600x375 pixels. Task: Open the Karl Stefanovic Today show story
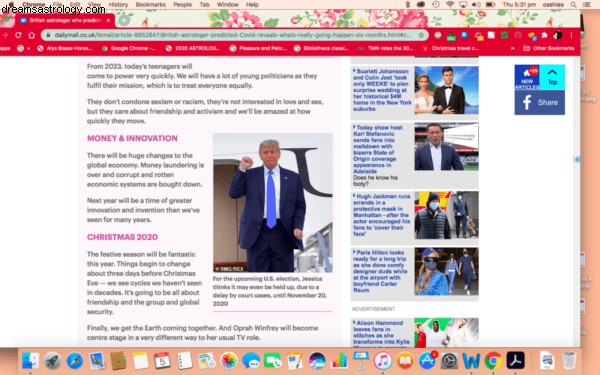(x=377, y=149)
